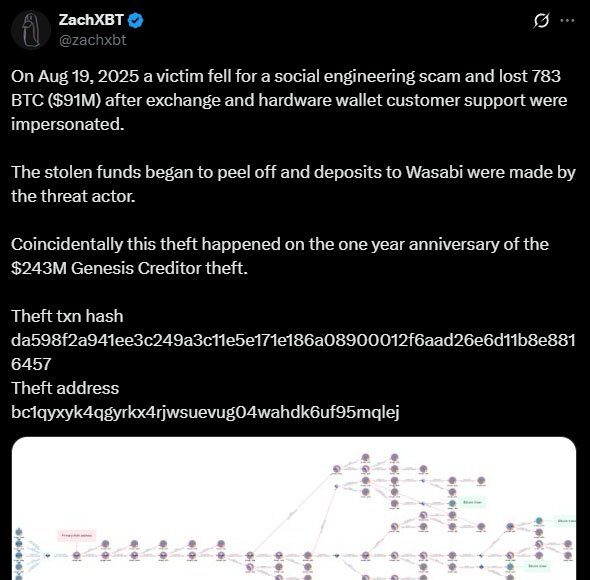590x580 pixels.
Task: Click the bc1q theft address text
Action: click(x=205, y=412)
